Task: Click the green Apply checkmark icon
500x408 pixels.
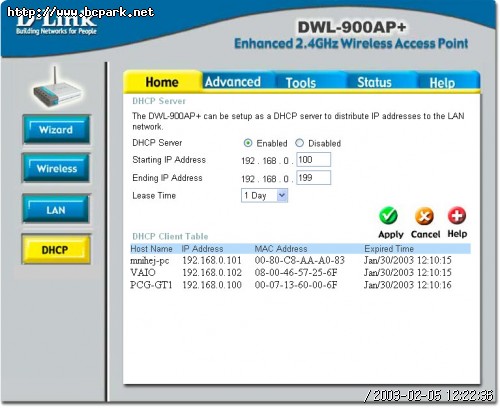Action: pos(388,216)
